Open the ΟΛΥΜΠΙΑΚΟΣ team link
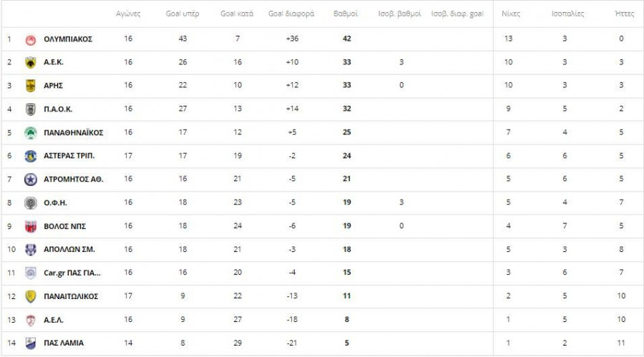644x357 pixels. [x=68, y=39]
